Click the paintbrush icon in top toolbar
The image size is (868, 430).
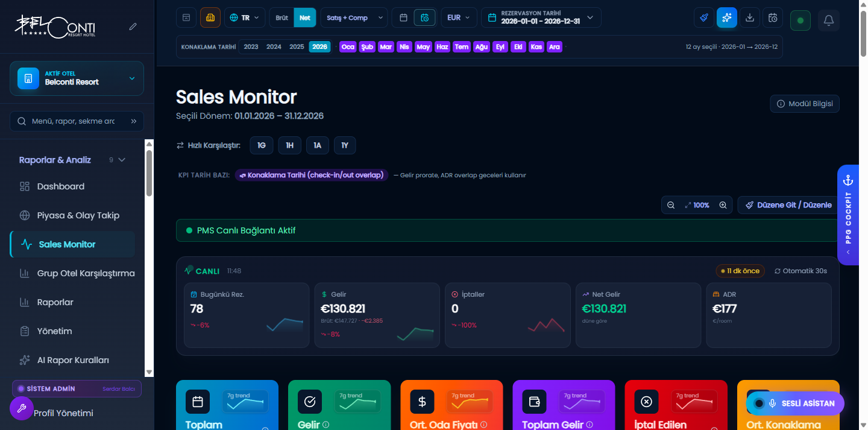click(x=703, y=17)
